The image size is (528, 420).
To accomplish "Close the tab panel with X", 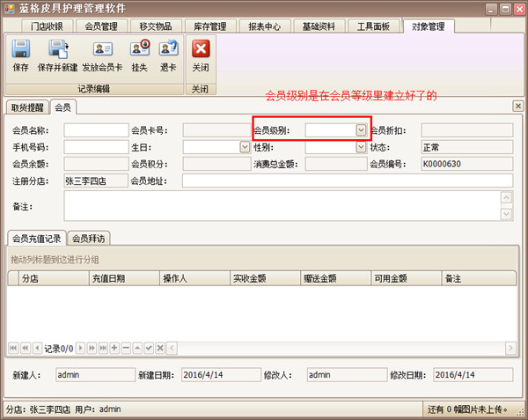I will (x=518, y=106).
